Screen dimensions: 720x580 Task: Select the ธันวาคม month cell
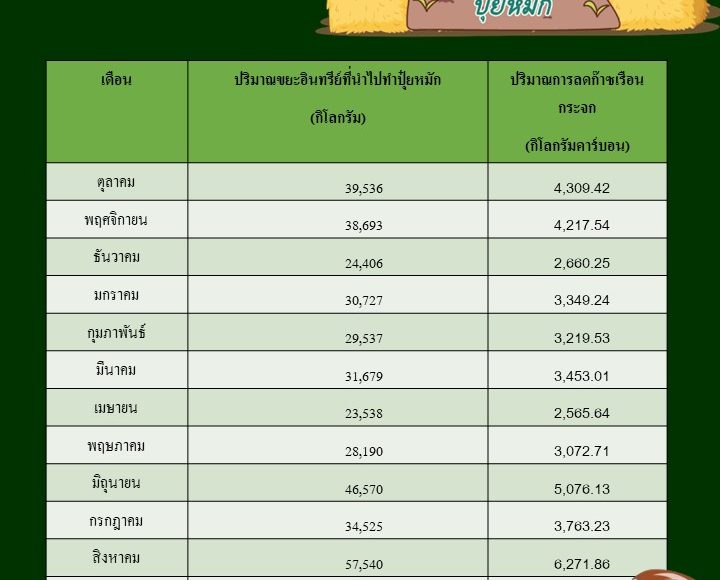[117, 257]
